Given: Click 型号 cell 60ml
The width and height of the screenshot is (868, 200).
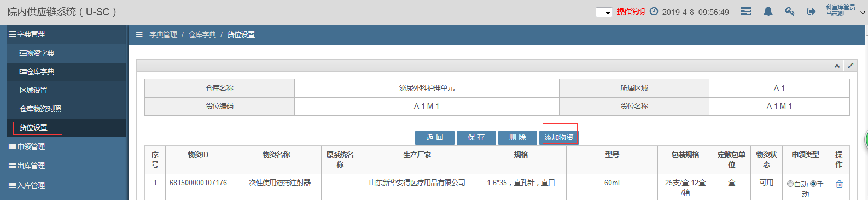Looking at the screenshot, I should (x=612, y=183).
